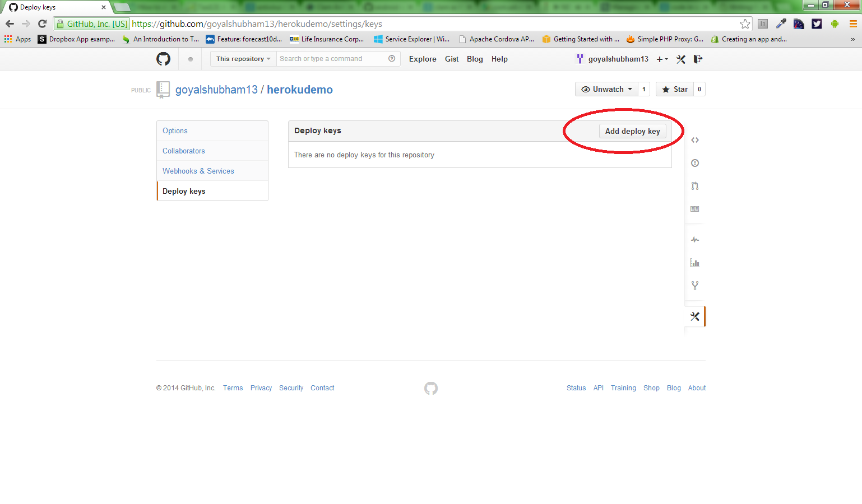The width and height of the screenshot is (862, 504).
Task: Select Collaborators in settings menu
Action: pyautogui.click(x=184, y=151)
